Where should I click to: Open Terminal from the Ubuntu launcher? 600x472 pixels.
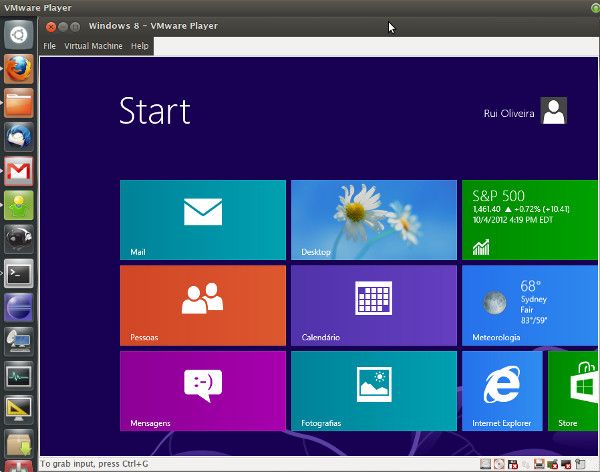pyautogui.click(x=18, y=272)
